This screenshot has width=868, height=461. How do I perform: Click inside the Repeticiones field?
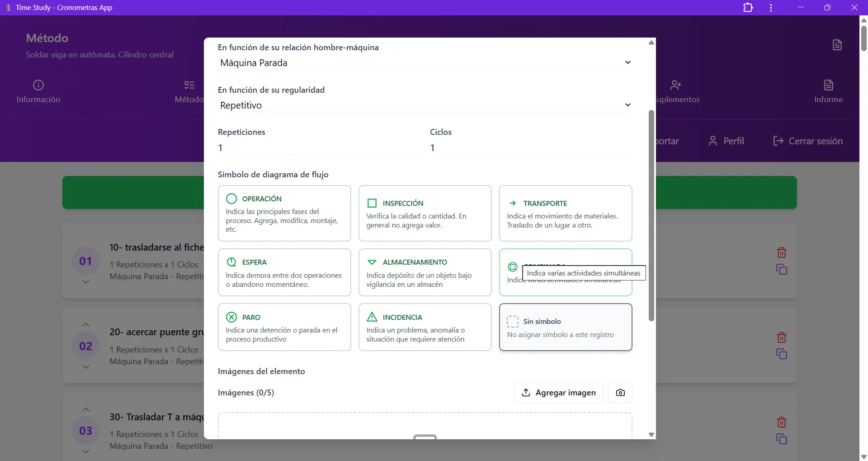(316, 147)
